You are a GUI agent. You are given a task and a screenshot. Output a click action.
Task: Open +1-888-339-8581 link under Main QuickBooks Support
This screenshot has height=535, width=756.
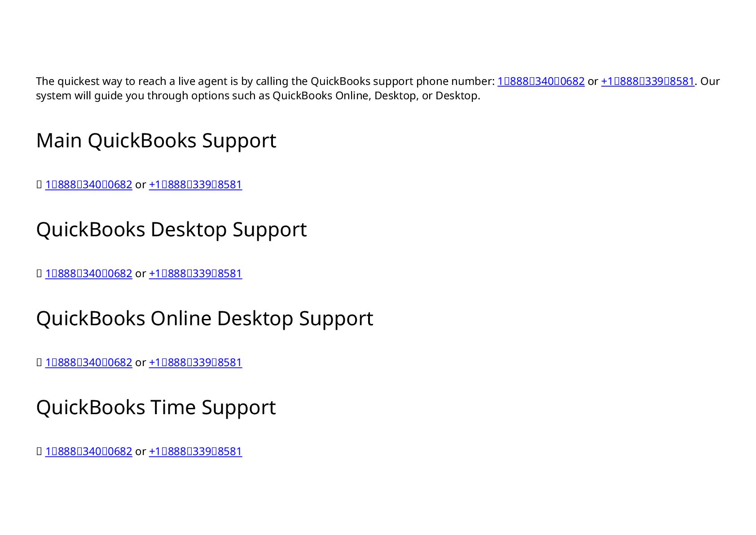tap(196, 185)
